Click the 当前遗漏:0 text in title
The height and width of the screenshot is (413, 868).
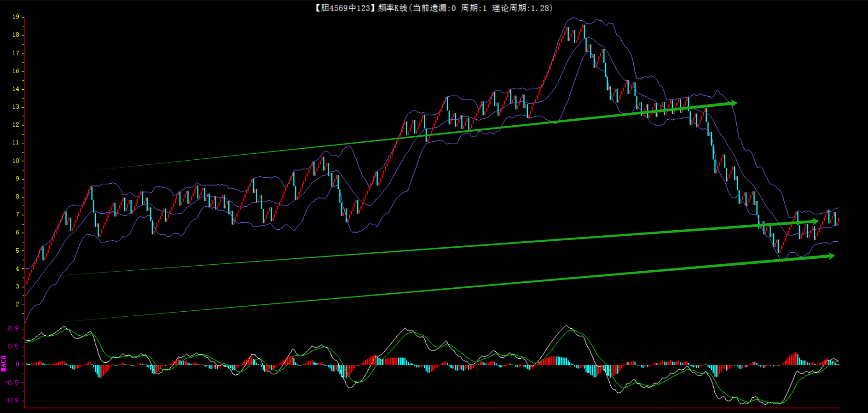pos(434,8)
